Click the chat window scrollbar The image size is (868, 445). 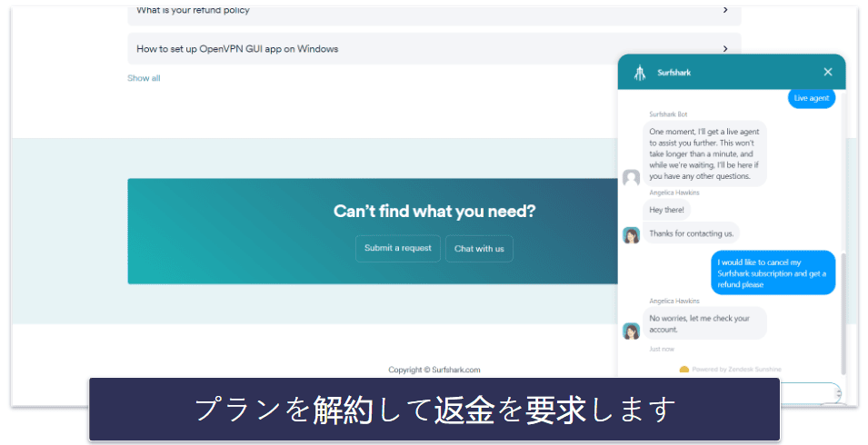click(x=843, y=314)
